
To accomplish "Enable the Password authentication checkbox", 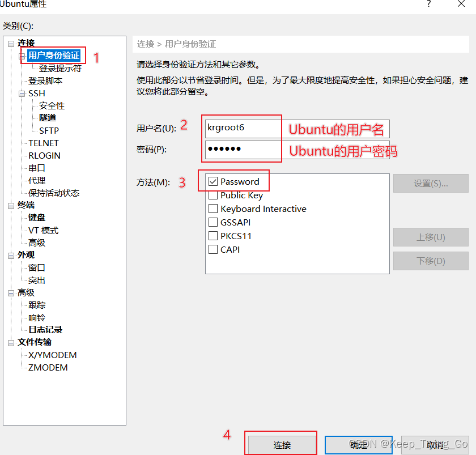I will pos(214,181).
